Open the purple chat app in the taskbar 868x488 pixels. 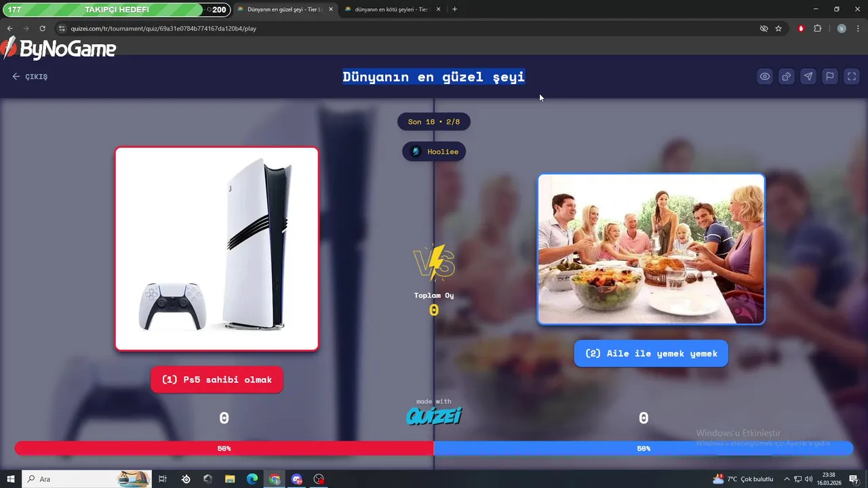pyautogui.click(x=296, y=479)
